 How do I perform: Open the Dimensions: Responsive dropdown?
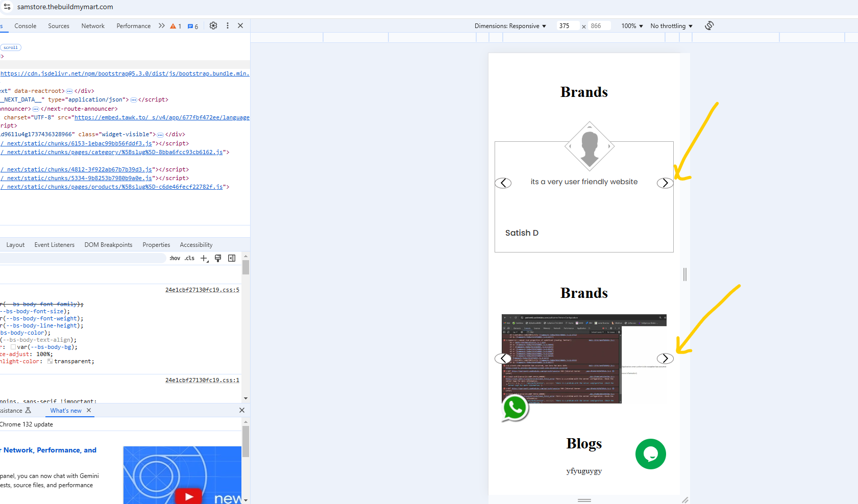pyautogui.click(x=510, y=26)
